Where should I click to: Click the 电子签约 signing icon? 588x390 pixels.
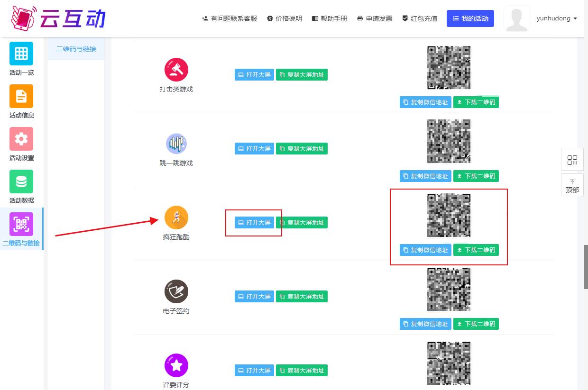[x=176, y=291]
